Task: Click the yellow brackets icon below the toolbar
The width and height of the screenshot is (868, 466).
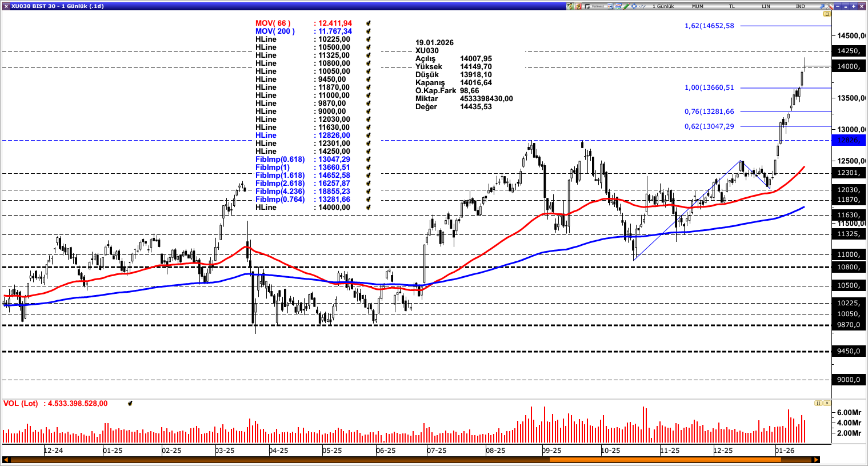Action: tap(827, 13)
